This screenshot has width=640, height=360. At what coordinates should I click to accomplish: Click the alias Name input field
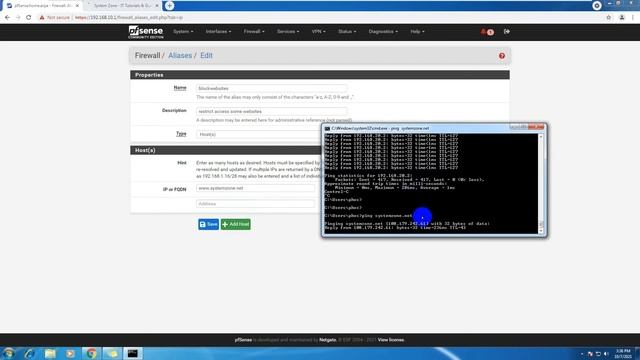(x=272, y=88)
